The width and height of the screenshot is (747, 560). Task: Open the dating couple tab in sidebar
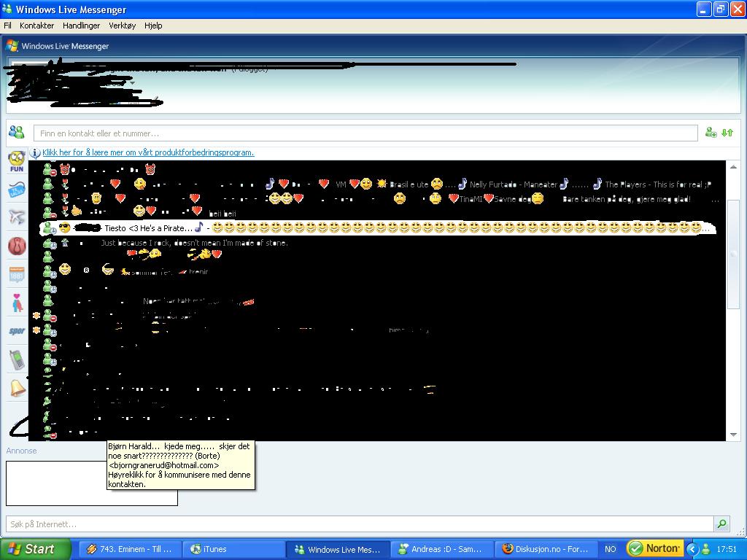tap(17, 303)
